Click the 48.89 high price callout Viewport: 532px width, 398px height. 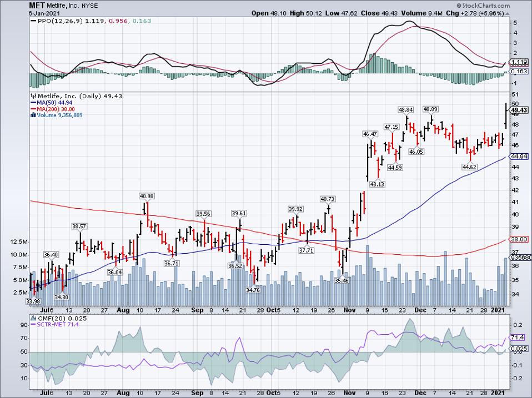click(x=430, y=109)
